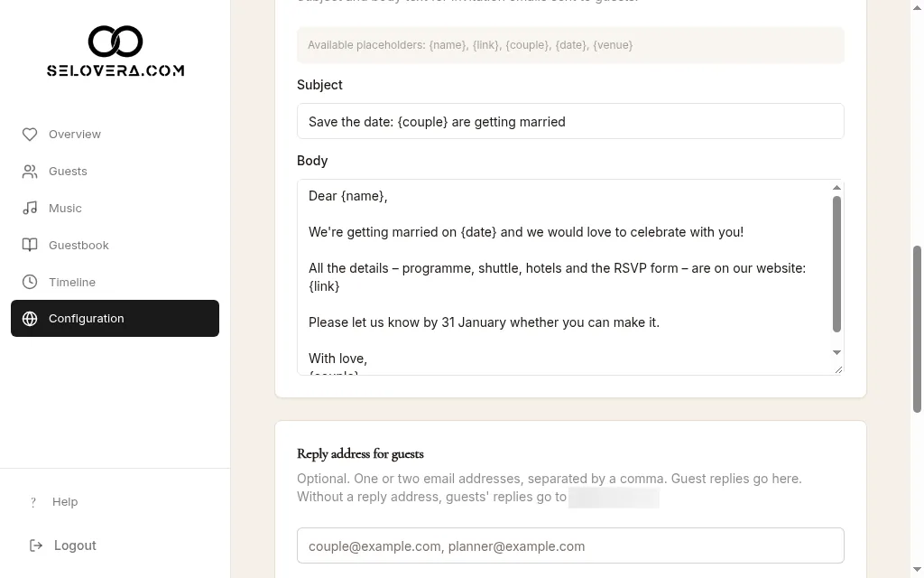
Task: Click the 'Body' field label
Action: [312, 161]
